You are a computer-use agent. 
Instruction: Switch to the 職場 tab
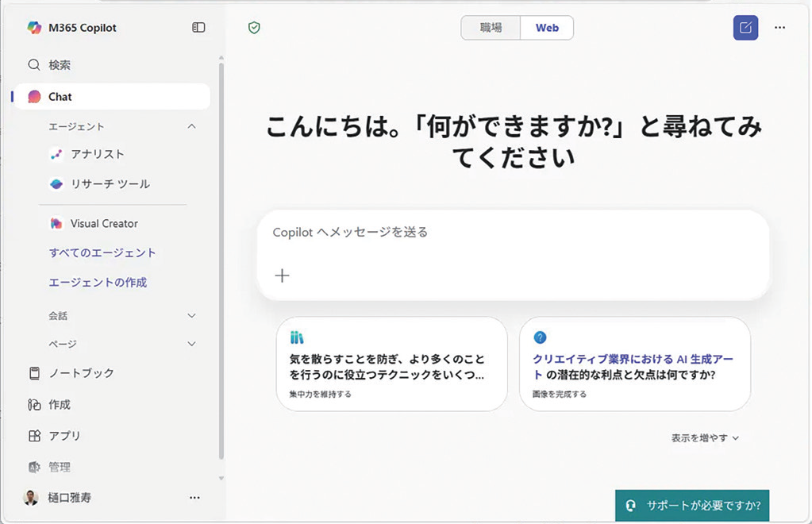[491, 28]
